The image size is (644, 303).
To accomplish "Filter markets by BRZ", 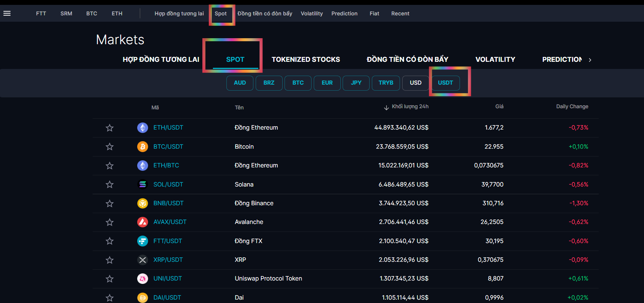I will (x=269, y=83).
